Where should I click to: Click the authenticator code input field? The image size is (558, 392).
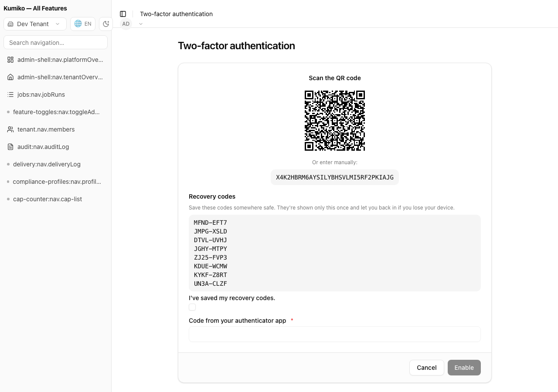[335, 334]
